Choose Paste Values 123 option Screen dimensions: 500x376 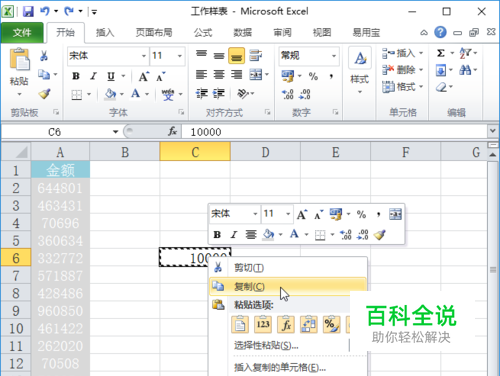(x=263, y=324)
